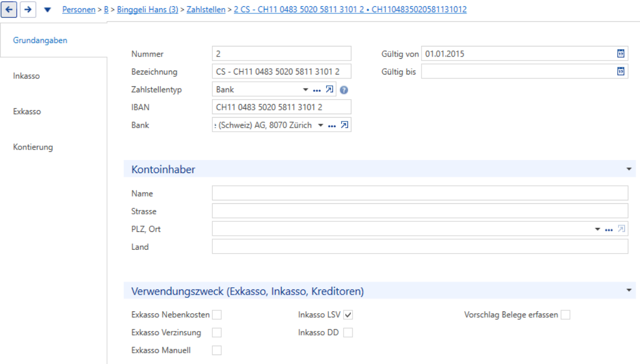Viewport: 640px width, 364px height.
Task: Click the Bezeichnung input field
Action: pyautogui.click(x=282, y=72)
